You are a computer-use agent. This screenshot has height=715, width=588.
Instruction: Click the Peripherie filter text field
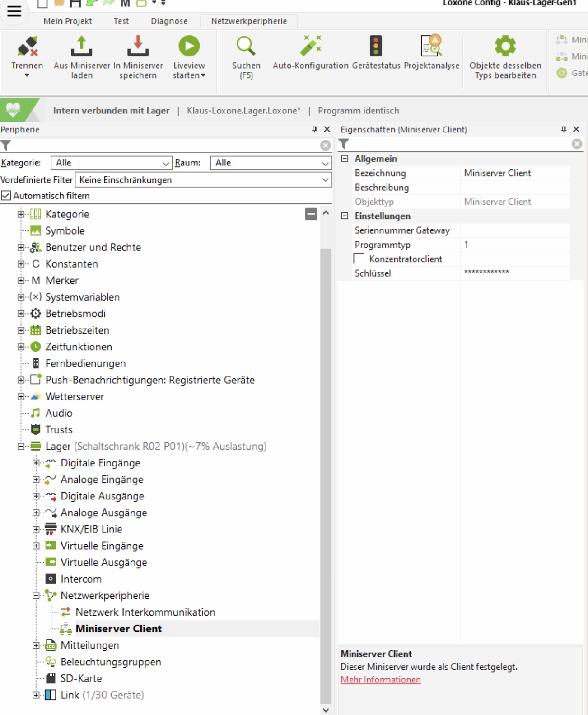165,145
